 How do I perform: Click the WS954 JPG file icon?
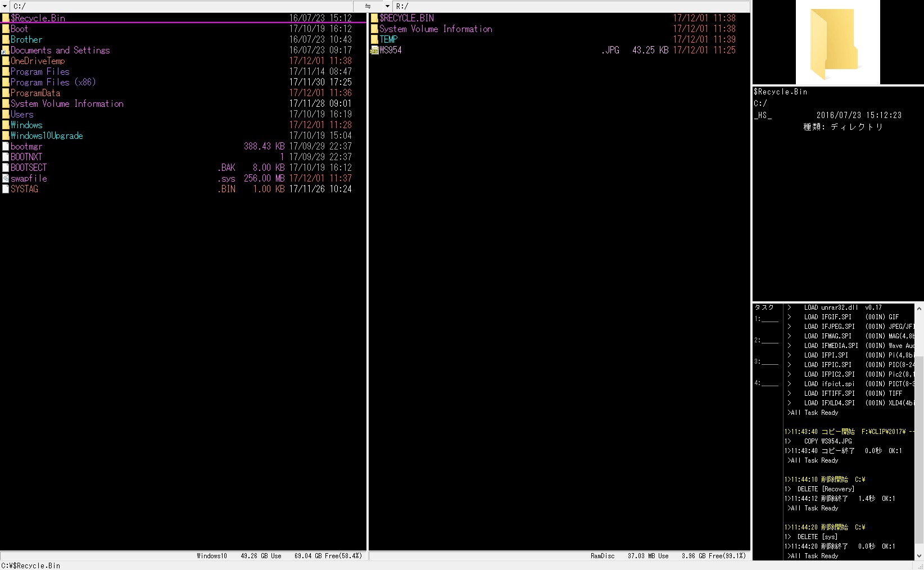(x=374, y=51)
